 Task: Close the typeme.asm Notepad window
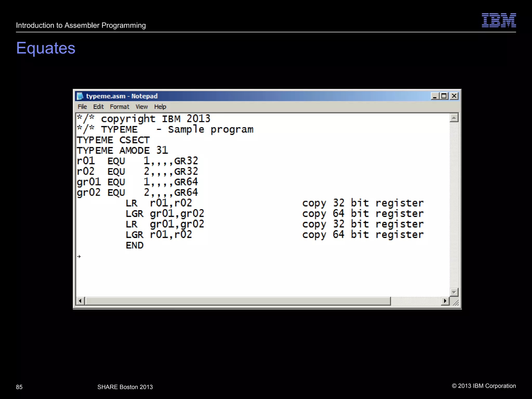tap(454, 96)
